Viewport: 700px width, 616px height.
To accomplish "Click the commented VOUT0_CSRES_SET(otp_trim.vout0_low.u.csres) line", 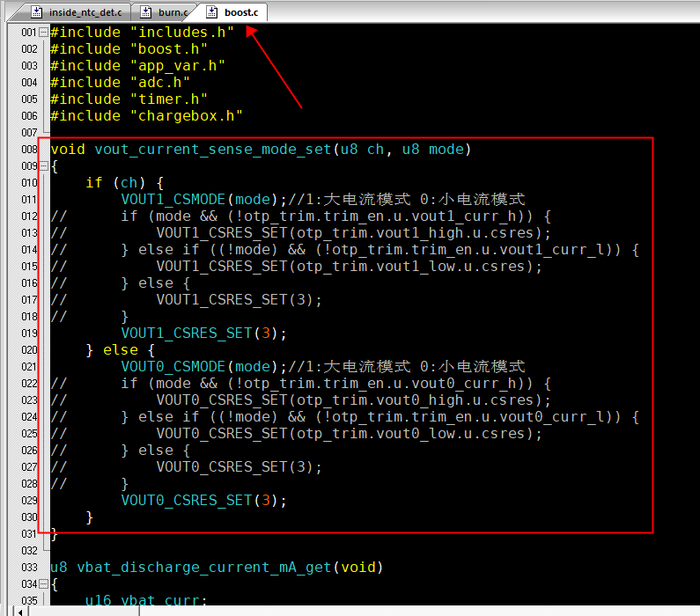I will 349,434.
